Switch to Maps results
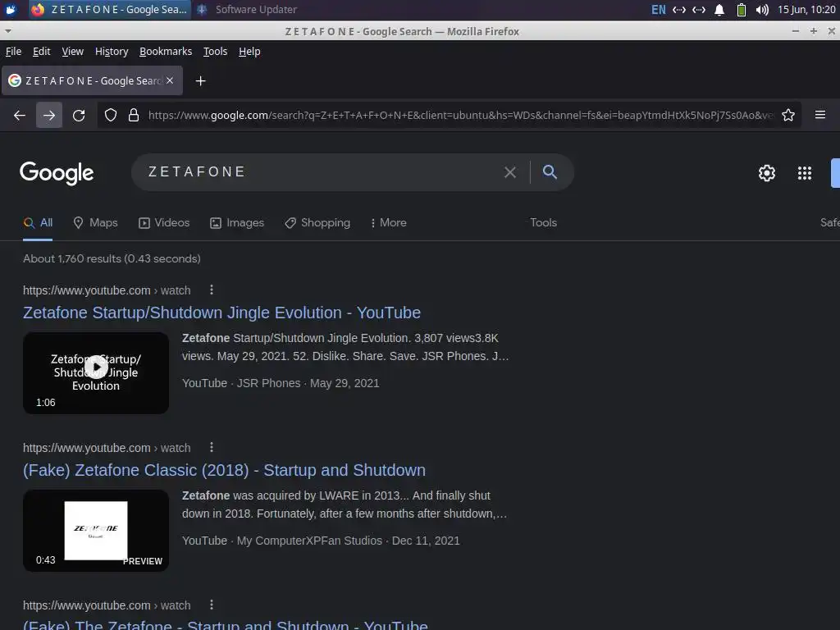This screenshot has width=840, height=630. [x=95, y=223]
